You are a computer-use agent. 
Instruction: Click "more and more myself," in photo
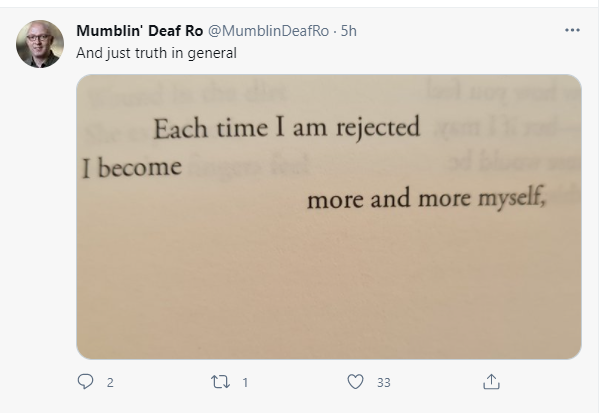(x=425, y=199)
